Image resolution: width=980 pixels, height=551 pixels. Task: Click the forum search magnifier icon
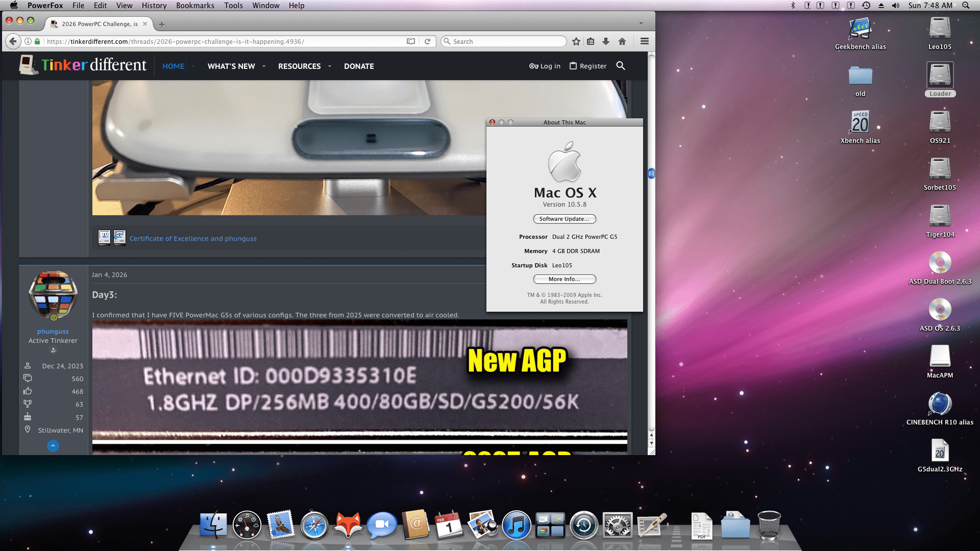pyautogui.click(x=620, y=66)
